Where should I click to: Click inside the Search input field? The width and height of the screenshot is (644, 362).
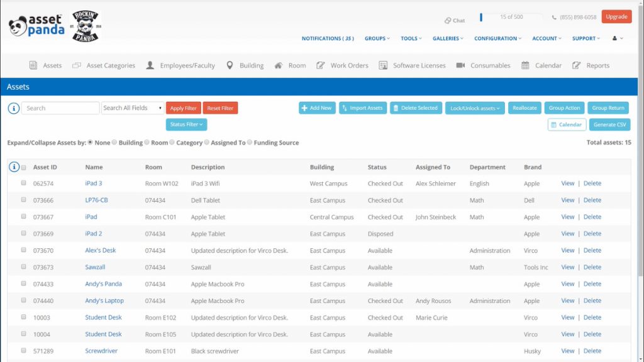(60, 107)
